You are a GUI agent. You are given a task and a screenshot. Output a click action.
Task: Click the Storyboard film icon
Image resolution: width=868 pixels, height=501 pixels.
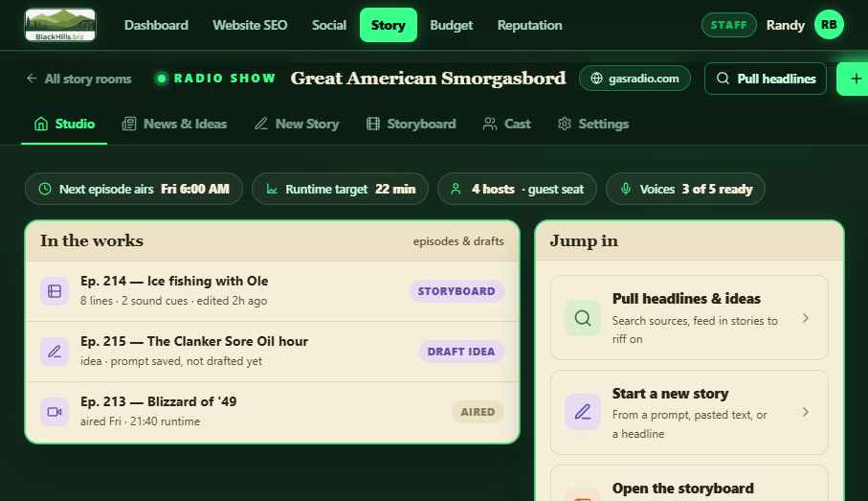tap(373, 124)
